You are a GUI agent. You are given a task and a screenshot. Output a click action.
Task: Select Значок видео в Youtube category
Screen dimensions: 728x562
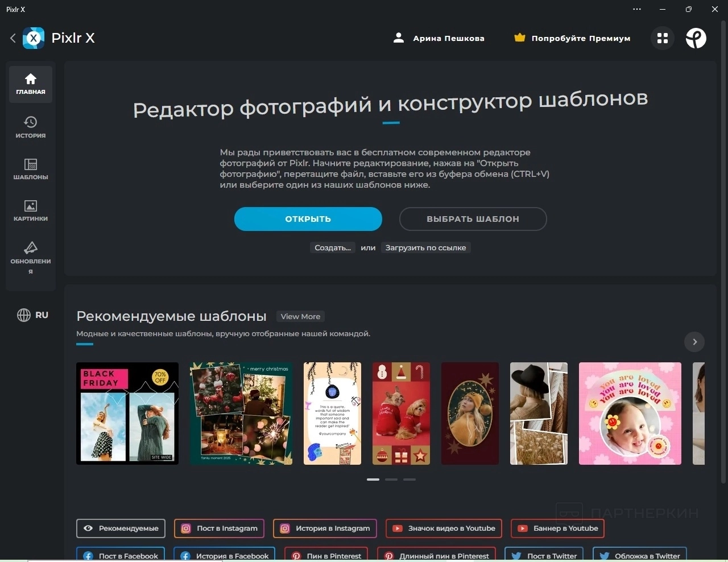(x=444, y=528)
